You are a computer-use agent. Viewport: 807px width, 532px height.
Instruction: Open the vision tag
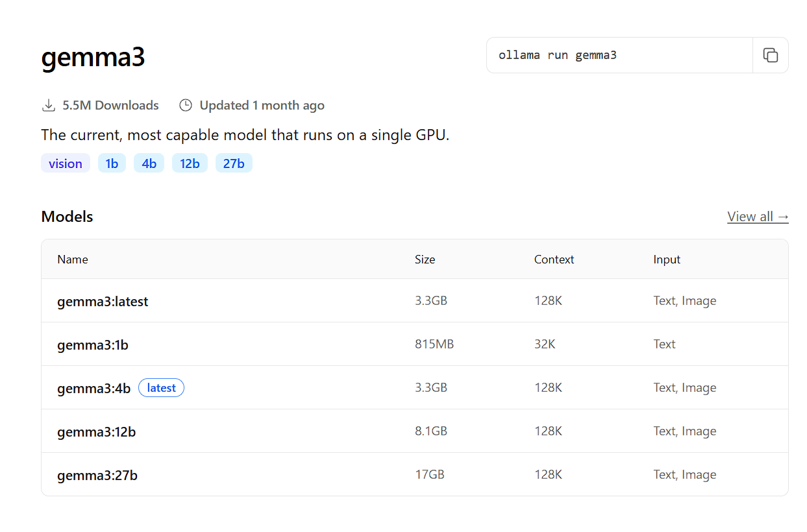[x=66, y=163]
